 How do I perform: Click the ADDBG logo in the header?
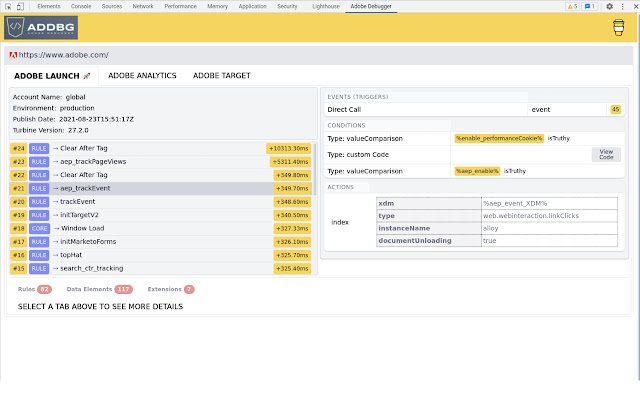40,27
